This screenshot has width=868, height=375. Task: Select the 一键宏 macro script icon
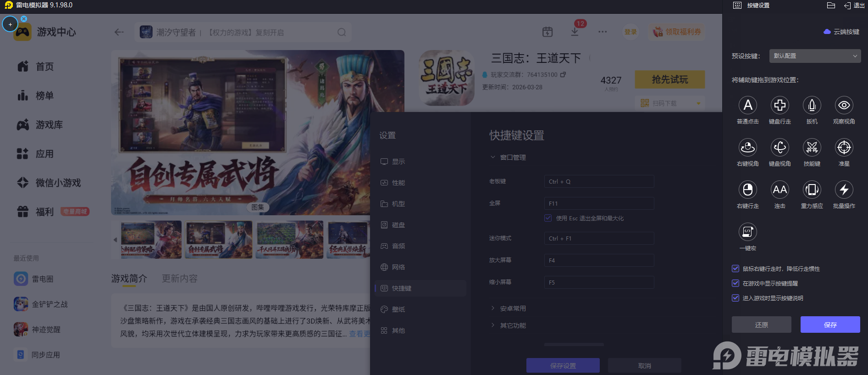click(x=748, y=232)
